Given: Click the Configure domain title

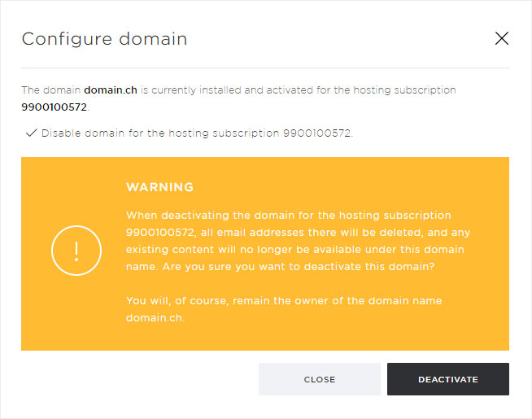Looking at the screenshot, I should [x=104, y=39].
